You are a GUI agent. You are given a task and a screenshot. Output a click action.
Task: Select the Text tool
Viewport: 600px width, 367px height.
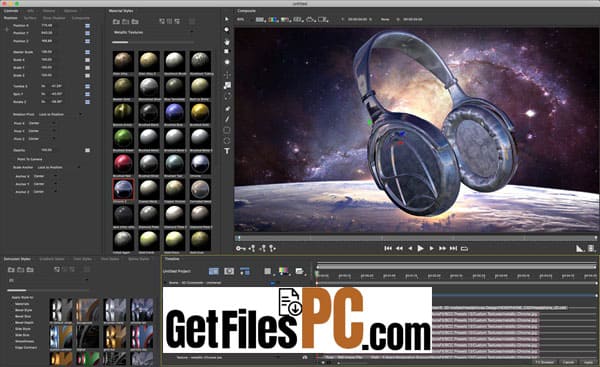[227, 151]
